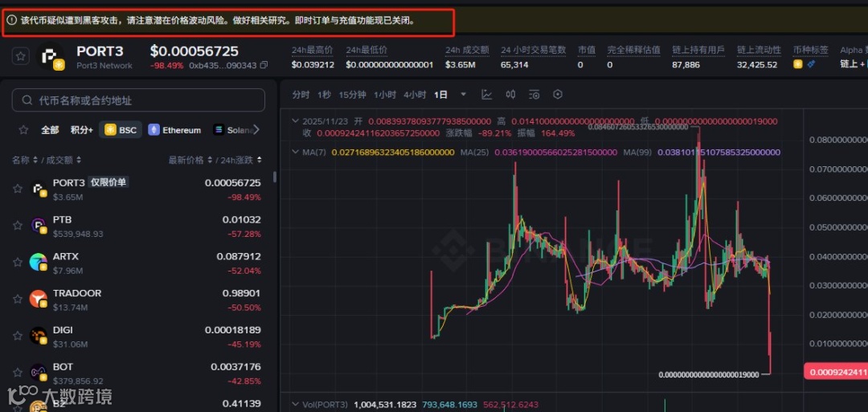Click the blue tag icon under 币种标签
Screen dimensions: 868x412
(811, 64)
